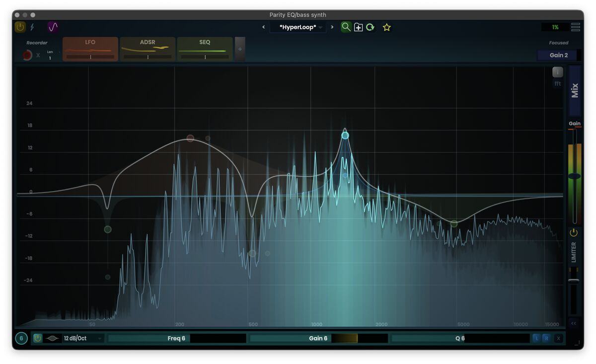This screenshot has height=364, width=596.
Task: Go to next preset arrow
Action: 332,27
